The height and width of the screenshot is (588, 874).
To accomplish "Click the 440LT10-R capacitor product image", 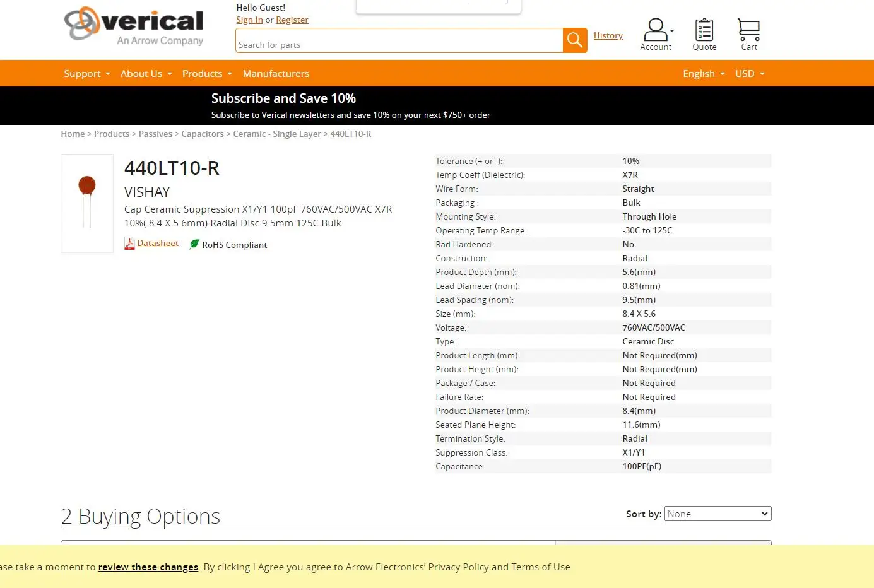I will pyautogui.click(x=87, y=203).
